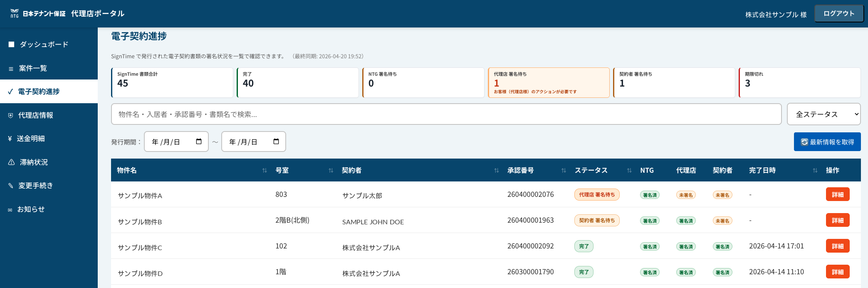Click the checkmark icon beside 電子契約進捗

point(10,92)
